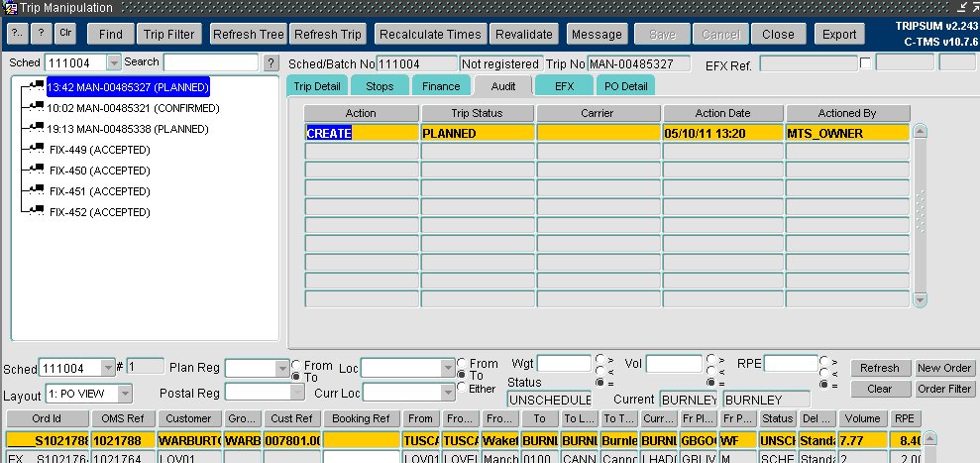This screenshot has height=463, width=980.
Task: Select tree item 10:02 MAN-00485321 (CONFIRMED)
Action: (133, 108)
